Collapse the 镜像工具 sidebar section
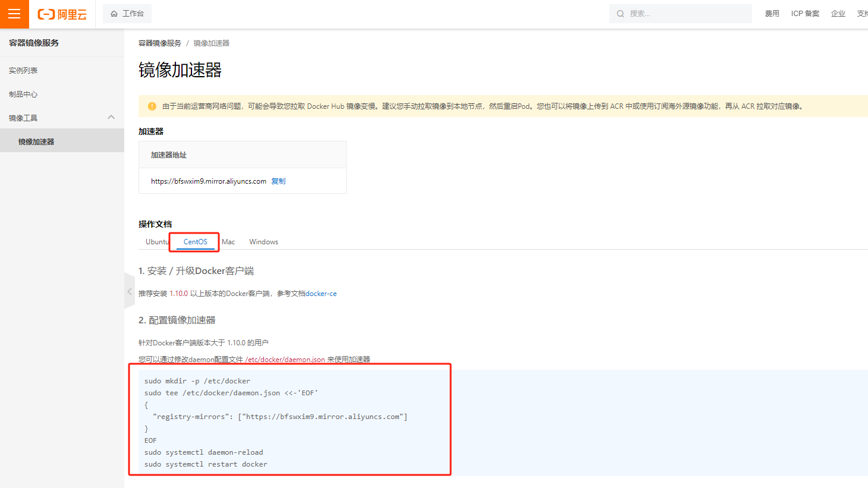 click(111, 117)
